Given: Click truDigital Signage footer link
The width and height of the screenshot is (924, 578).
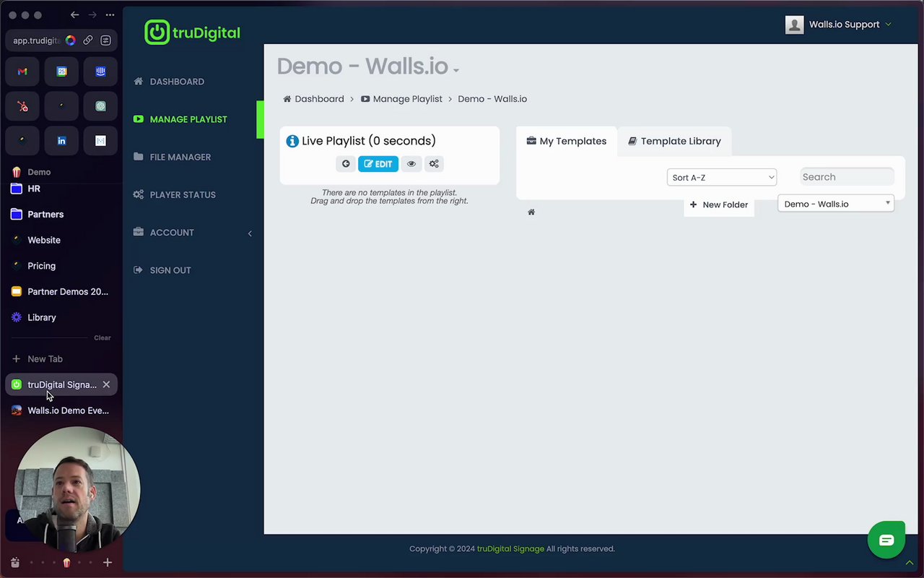Looking at the screenshot, I should point(510,549).
